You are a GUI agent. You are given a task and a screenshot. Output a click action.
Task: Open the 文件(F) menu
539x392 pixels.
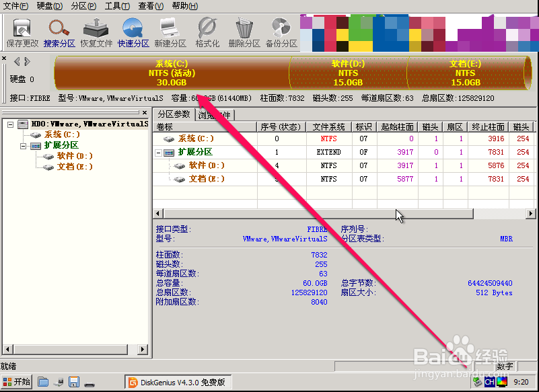click(15, 6)
